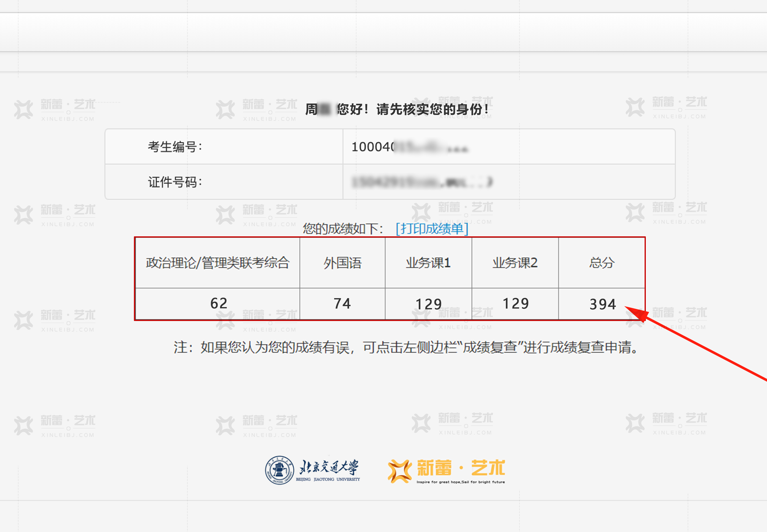Click the 业务课2 column header
The width and height of the screenshot is (767, 532).
click(x=515, y=263)
